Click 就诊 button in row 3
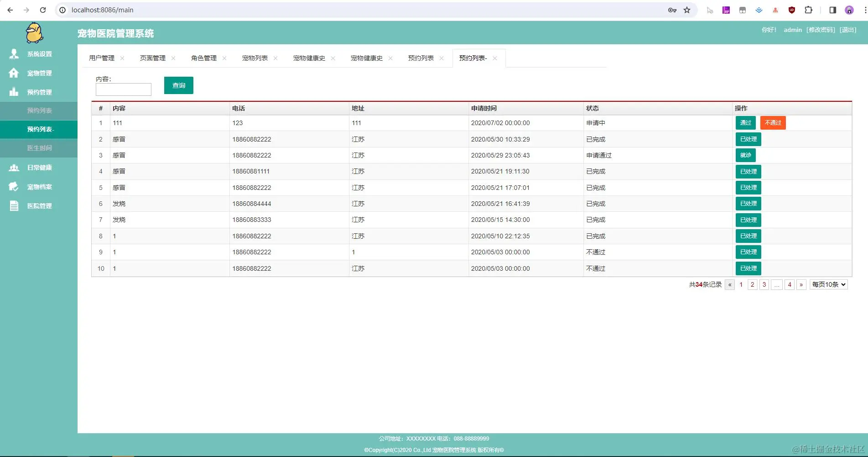Viewport: 868px width, 457px height. coord(746,155)
